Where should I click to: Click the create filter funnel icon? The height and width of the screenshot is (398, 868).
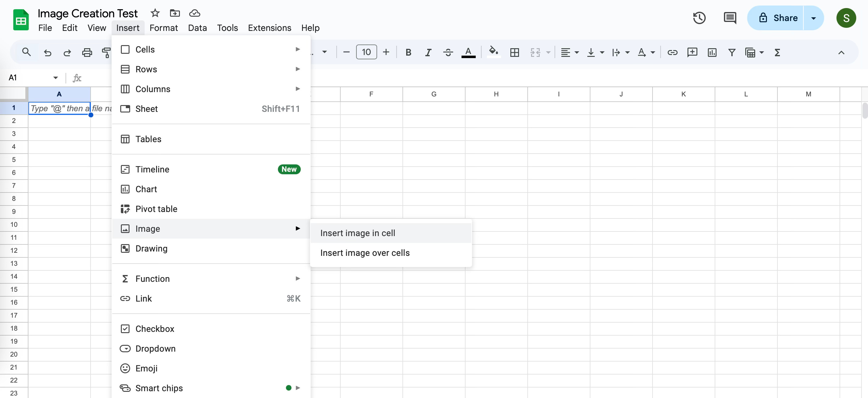[x=732, y=53]
